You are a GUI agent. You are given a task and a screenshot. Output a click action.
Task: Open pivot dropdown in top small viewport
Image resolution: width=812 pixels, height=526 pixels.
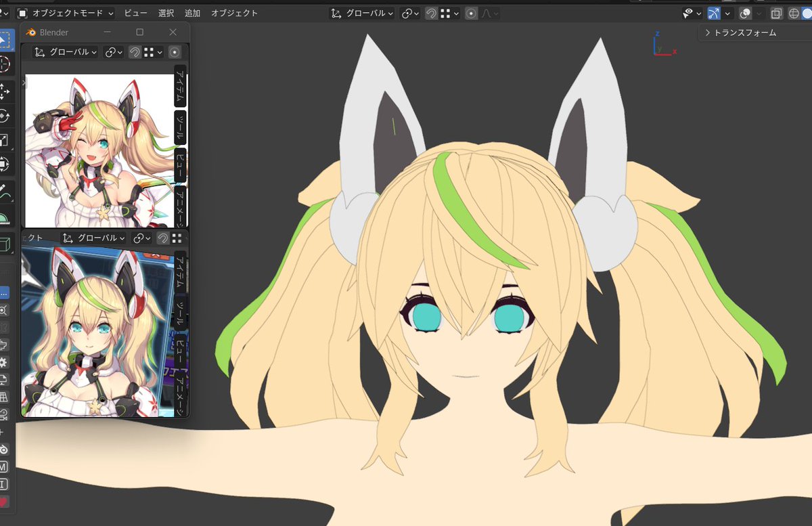(x=114, y=52)
